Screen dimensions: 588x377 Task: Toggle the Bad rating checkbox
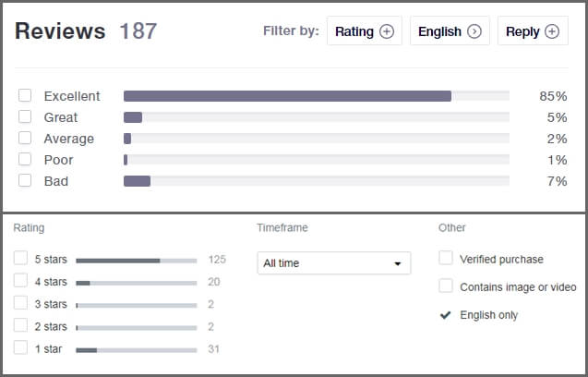point(25,180)
